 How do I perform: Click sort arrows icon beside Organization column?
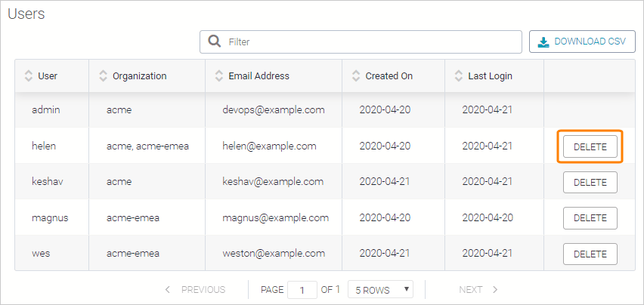click(x=104, y=76)
